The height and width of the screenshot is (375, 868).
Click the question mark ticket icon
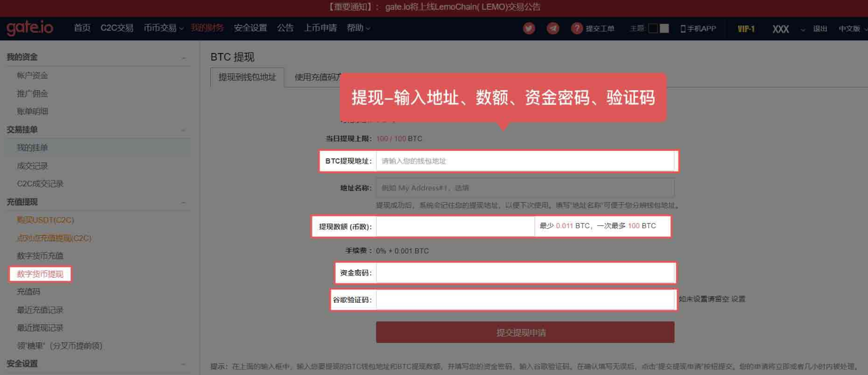(577, 29)
